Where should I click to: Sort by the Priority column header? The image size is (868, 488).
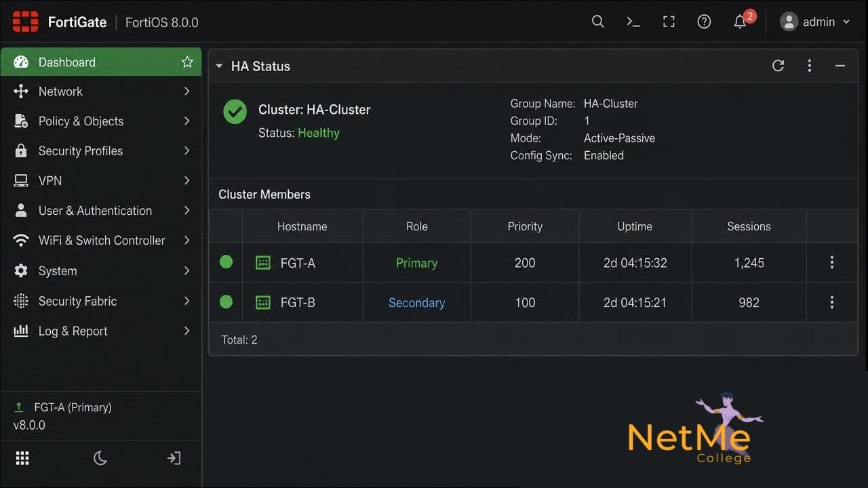[x=525, y=226]
